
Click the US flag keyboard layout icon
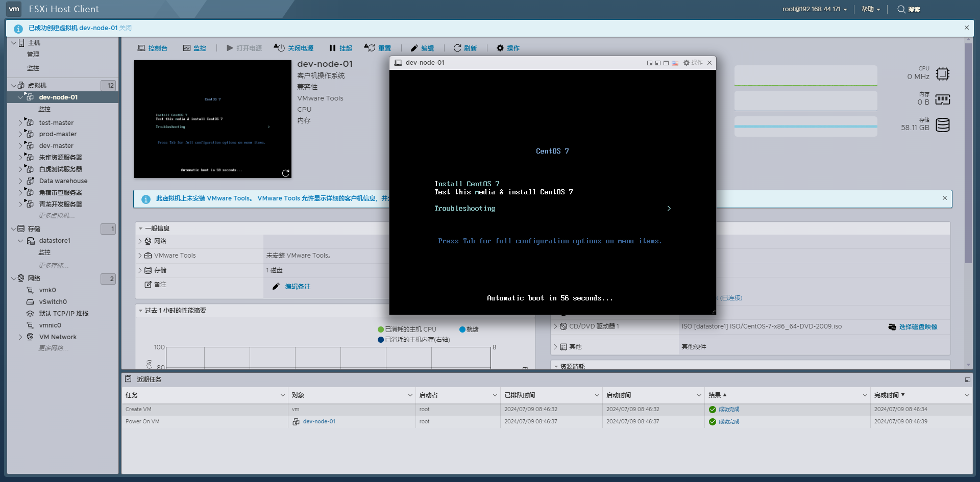[x=675, y=63]
